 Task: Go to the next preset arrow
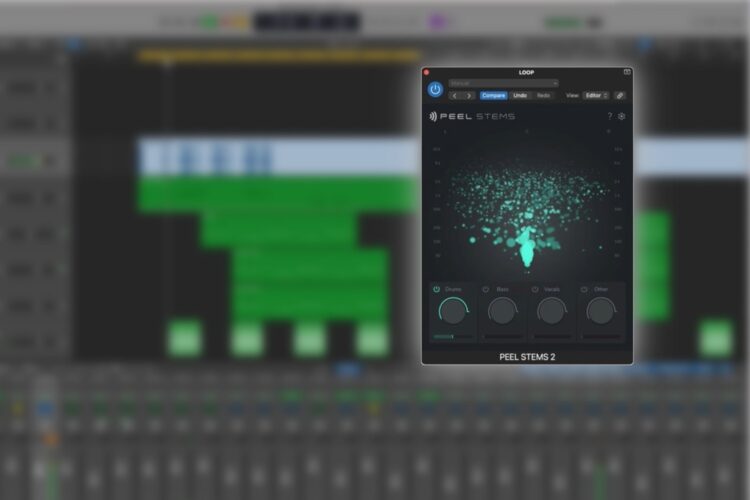point(469,96)
